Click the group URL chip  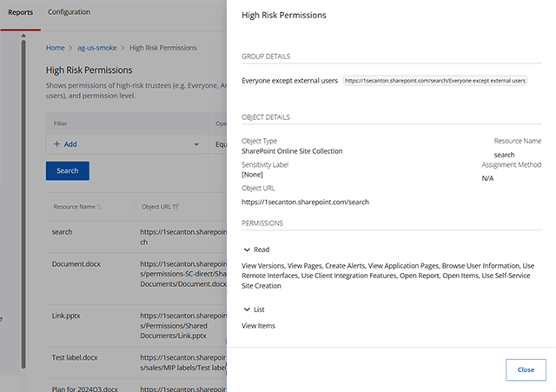(x=435, y=81)
